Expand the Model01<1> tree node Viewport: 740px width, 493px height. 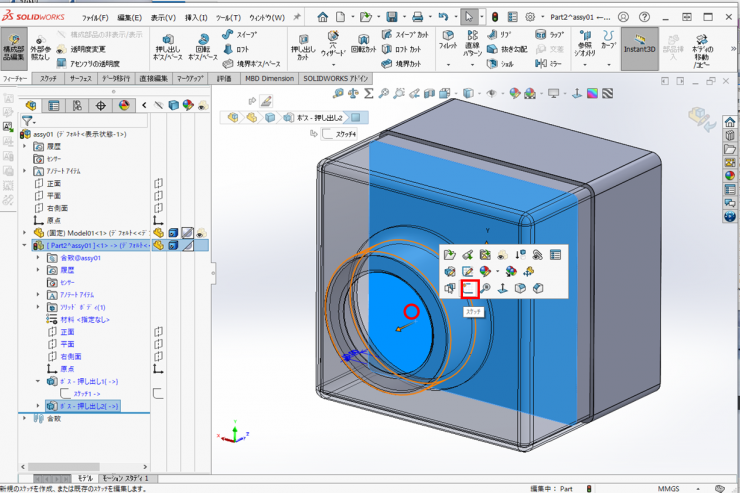click(25, 232)
